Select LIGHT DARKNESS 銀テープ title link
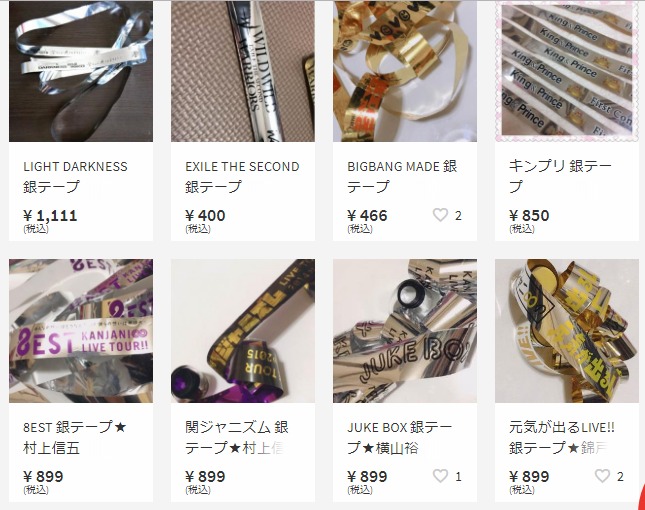Viewport: 645px width, 510px height. (x=75, y=176)
